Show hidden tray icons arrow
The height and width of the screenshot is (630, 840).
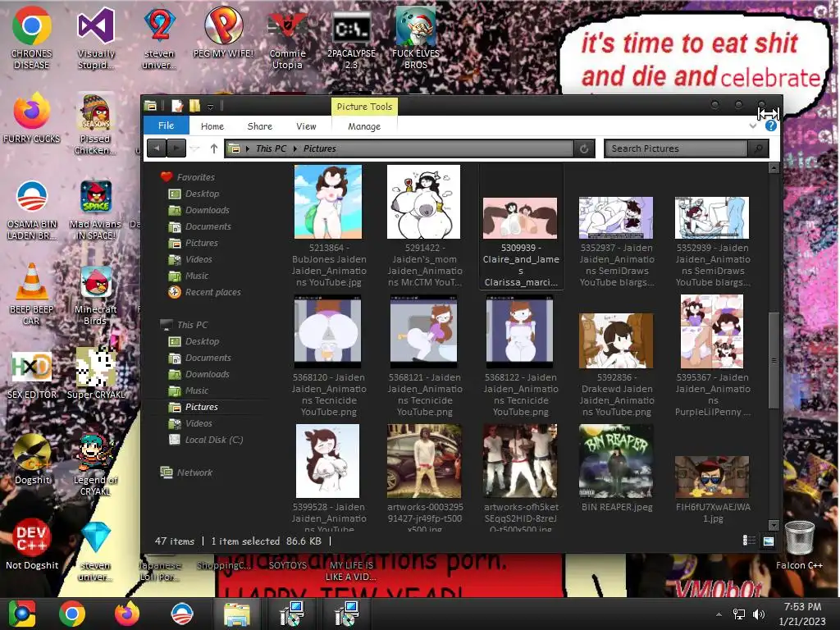[x=719, y=614]
